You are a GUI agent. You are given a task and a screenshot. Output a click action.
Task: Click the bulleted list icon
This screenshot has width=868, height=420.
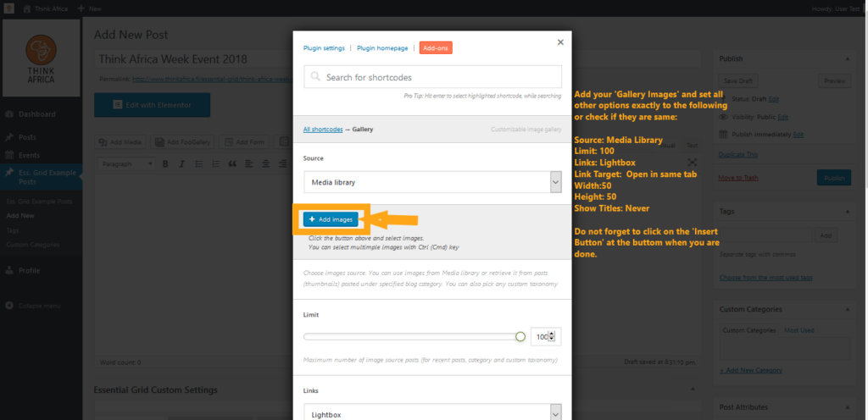point(199,164)
